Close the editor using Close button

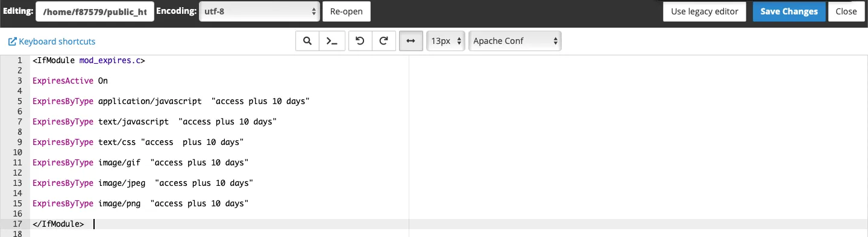(846, 11)
